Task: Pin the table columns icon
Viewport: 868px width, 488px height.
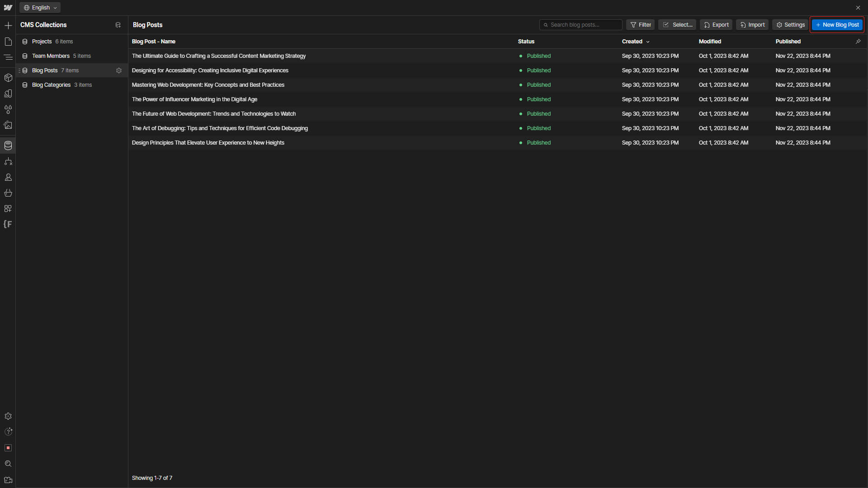Action: 858,41
